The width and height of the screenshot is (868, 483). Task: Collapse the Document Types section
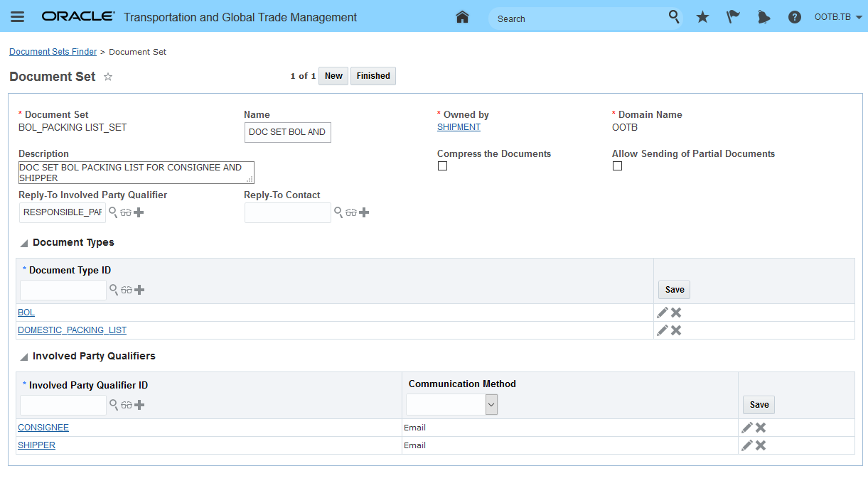[24, 243]
